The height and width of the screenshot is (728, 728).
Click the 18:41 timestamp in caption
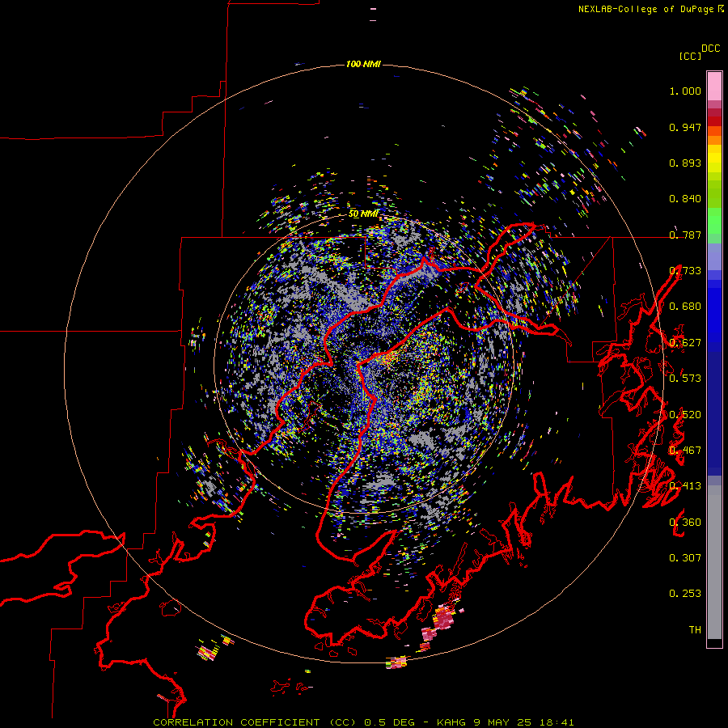pos(557,722)
